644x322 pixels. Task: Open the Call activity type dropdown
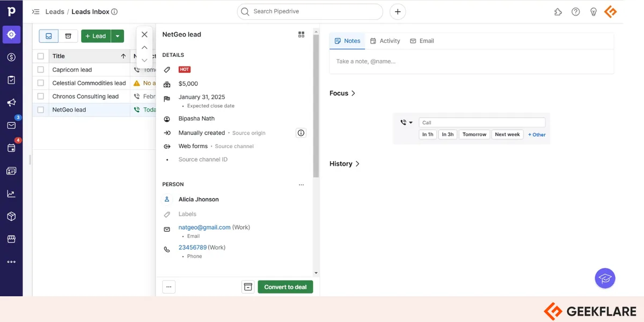coord(406,122)
